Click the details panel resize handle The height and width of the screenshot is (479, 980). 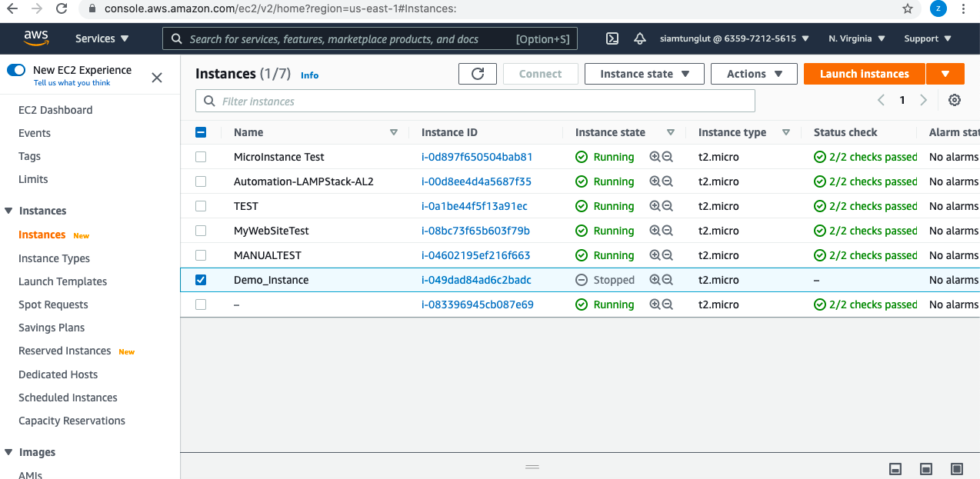[x=532, y=467]
